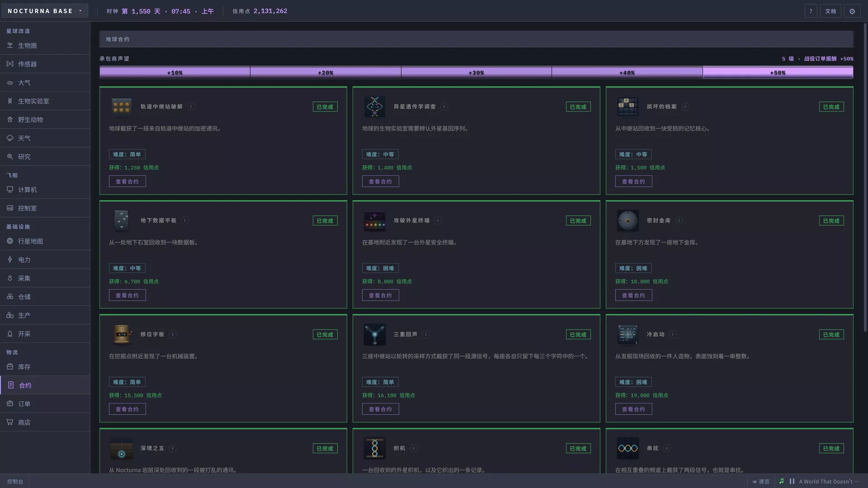Open the NOCTURNA BASE dropdown
Screen dimensions: 868x488
45,11
